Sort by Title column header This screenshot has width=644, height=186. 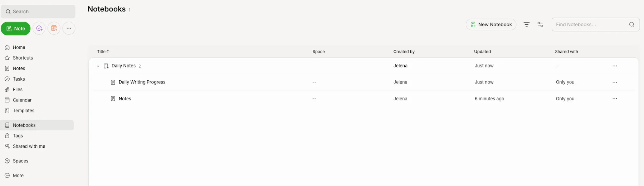point(103,52)
